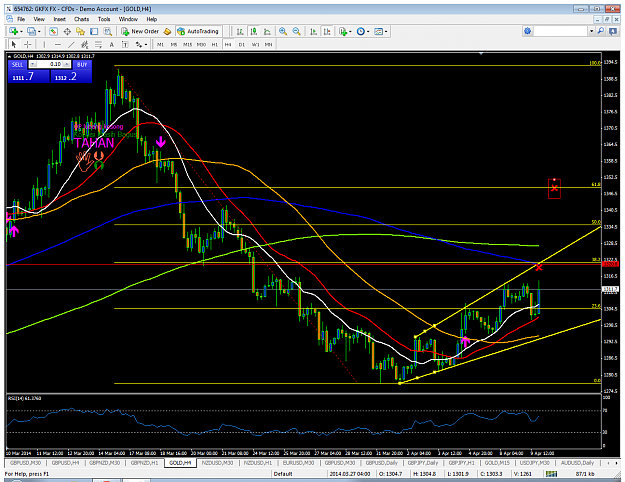The width and height of the screenshot is (625, 482).
Task: Toggle the Terminal window icon
Action: coord(94,31)
